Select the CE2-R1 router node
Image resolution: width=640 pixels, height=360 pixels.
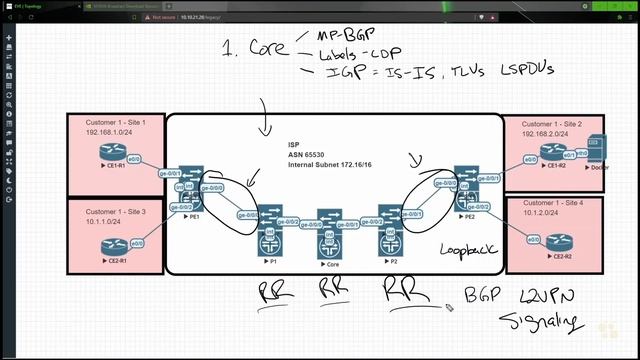[114, 247]
